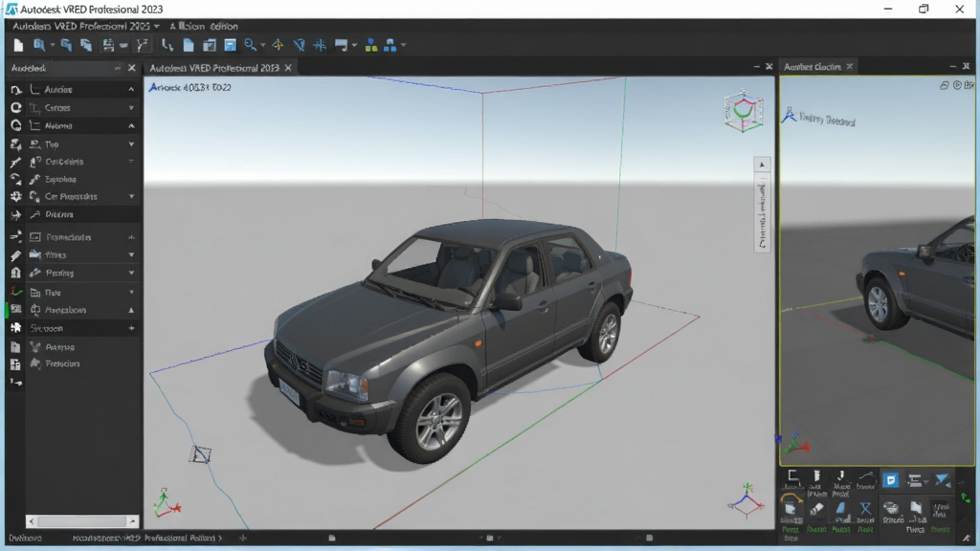
Task: Click the blue X icon in the right panel tools
Action: click(865, 510)
